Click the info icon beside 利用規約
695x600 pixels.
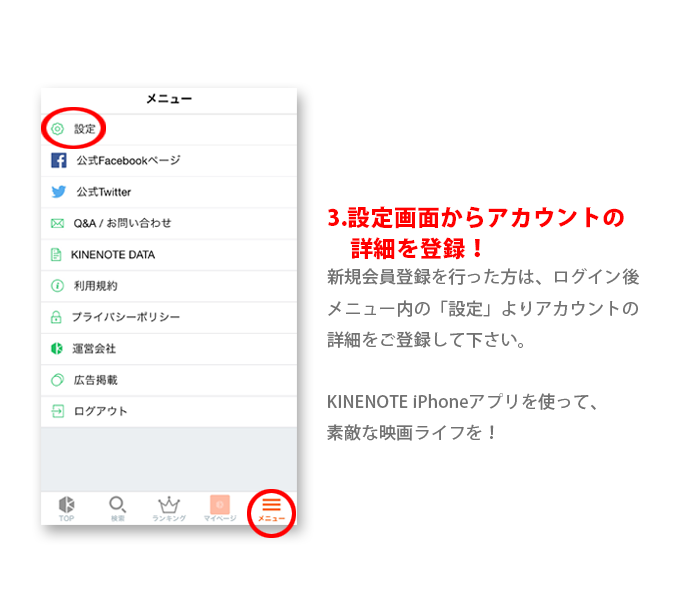pyautogui.click(x=58, y=286)
